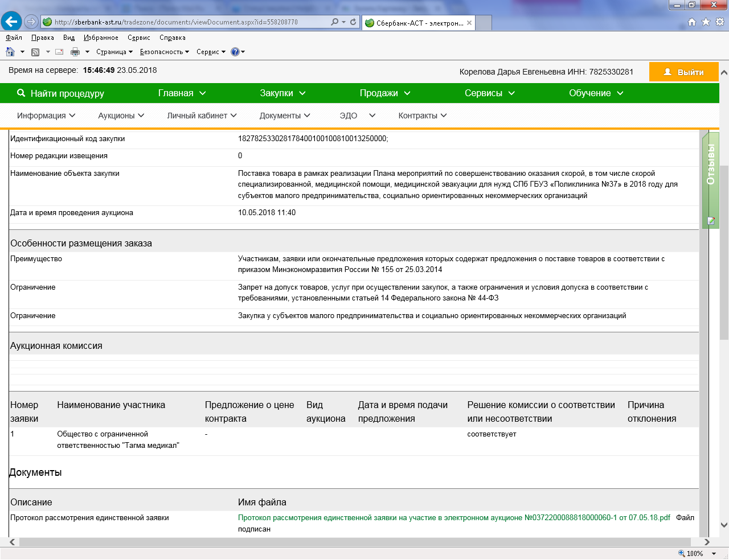
Task: Click Номер заявки column header
Action: coord(24,411)
